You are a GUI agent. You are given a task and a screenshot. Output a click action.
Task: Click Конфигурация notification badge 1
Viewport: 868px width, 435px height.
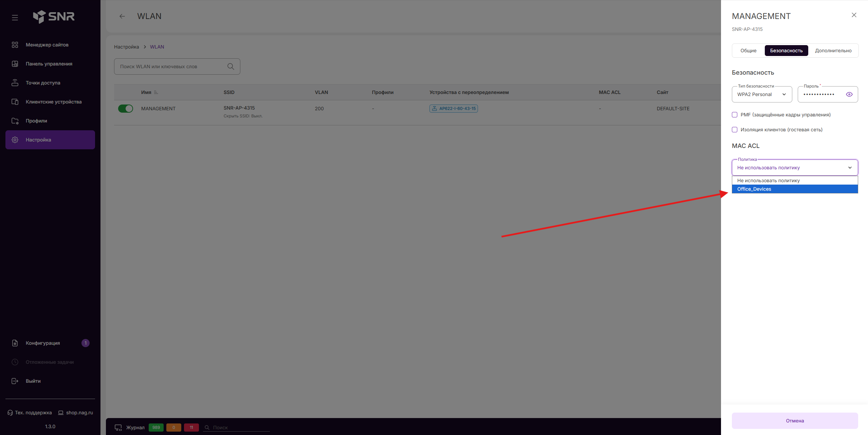pyautogui.click(x=86, y=343)
